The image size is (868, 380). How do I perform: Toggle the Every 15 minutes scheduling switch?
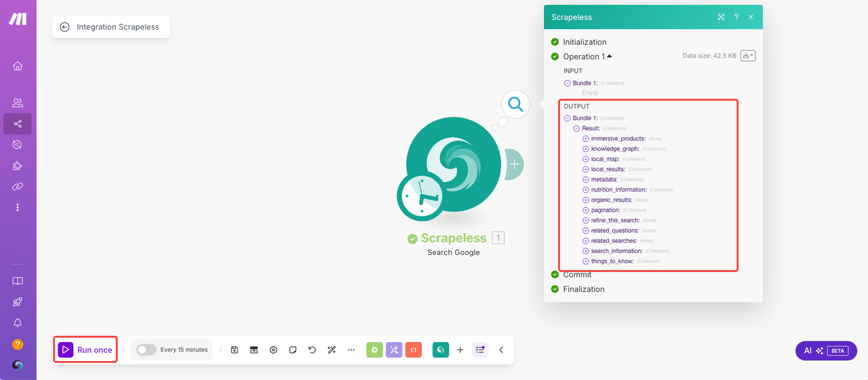[146, 349]
